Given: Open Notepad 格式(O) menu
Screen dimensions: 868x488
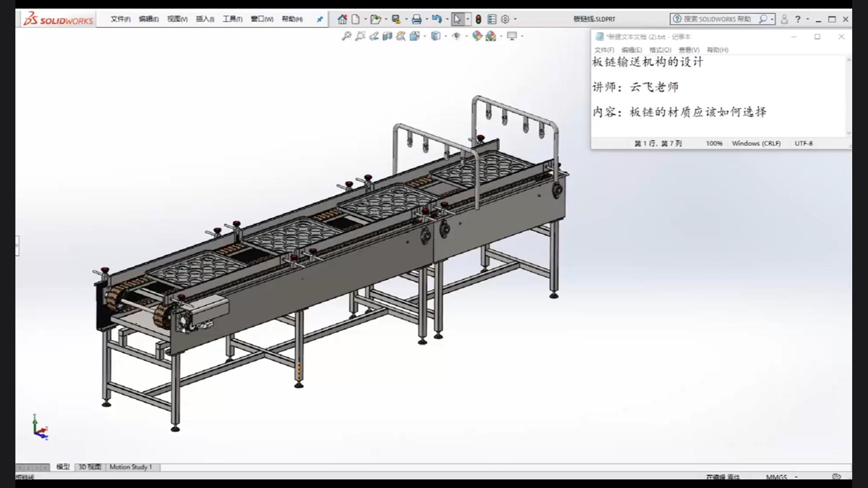Looking at the screenshot, I should point(660,50).
